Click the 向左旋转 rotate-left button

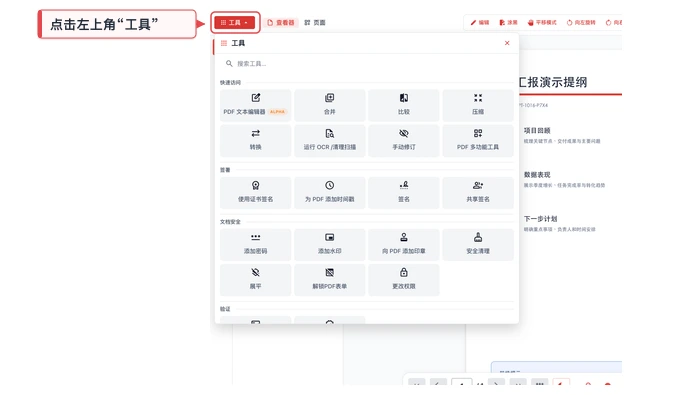coord(581,22)
